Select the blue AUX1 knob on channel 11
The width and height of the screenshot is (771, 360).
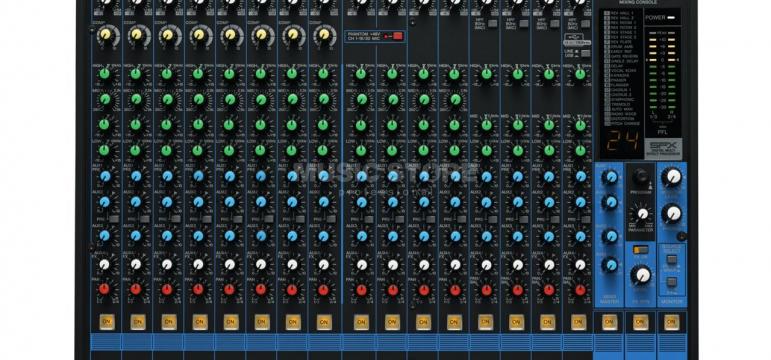click(424, 176)
